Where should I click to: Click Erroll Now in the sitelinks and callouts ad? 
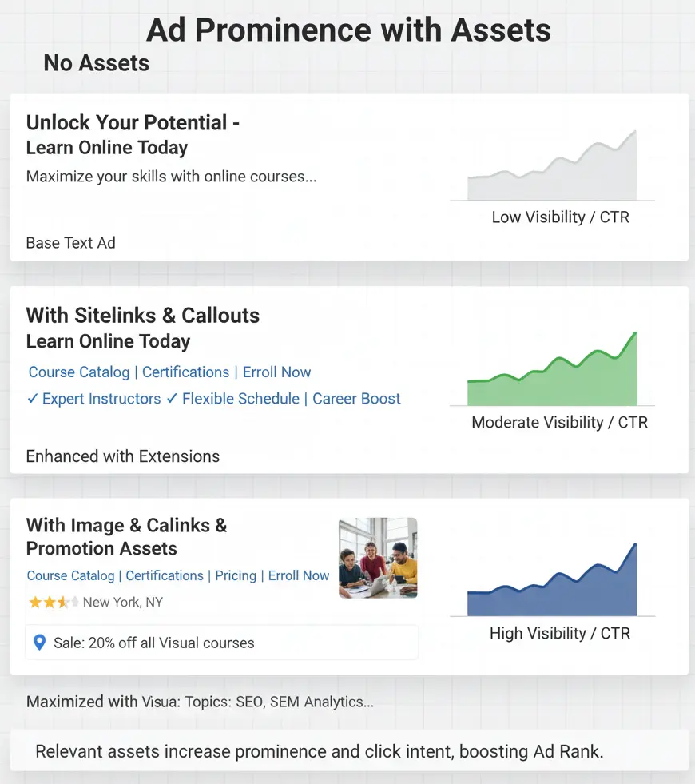coord(276,372)
